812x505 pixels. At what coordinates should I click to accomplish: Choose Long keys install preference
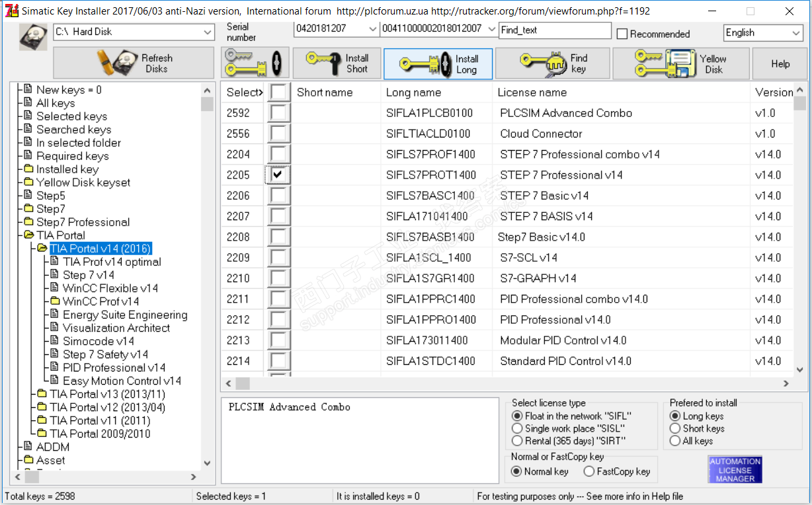675,416
